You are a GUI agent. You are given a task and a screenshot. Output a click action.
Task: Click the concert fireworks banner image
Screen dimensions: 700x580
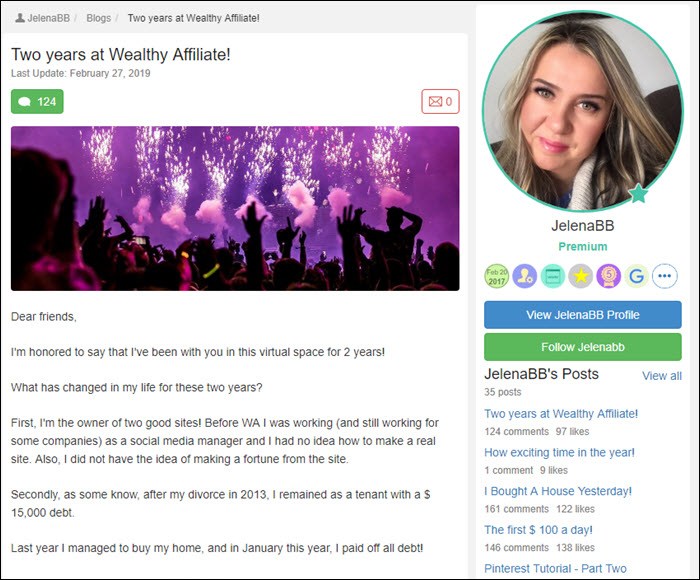coord(235,209)
